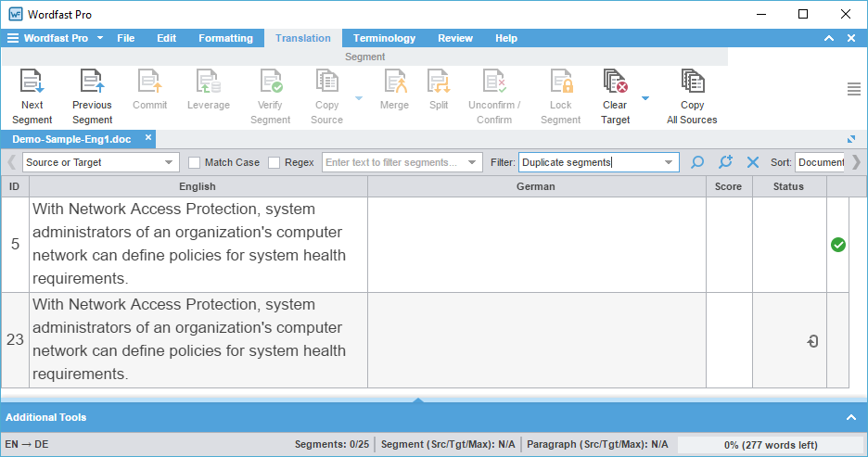Click the German target cell of segment 23

(536, 340)
